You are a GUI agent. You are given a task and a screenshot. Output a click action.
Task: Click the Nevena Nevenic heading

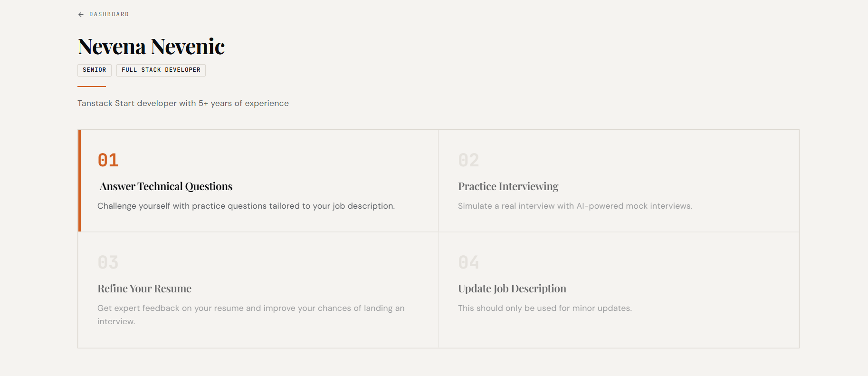tap(151, 47)
